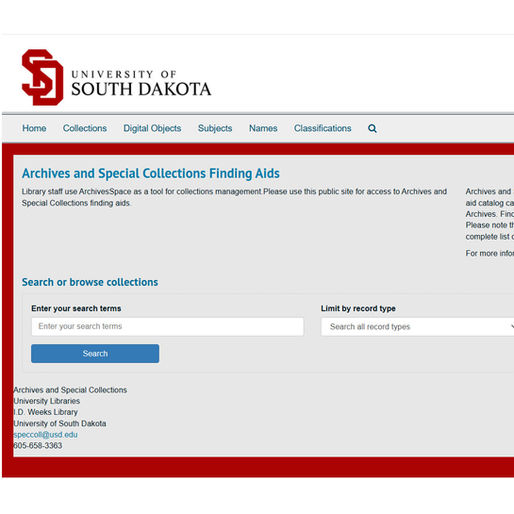Click 'I.D. Weeks Library' footer text
Screen dimensions: 514x514
click(x=46, y=412)
